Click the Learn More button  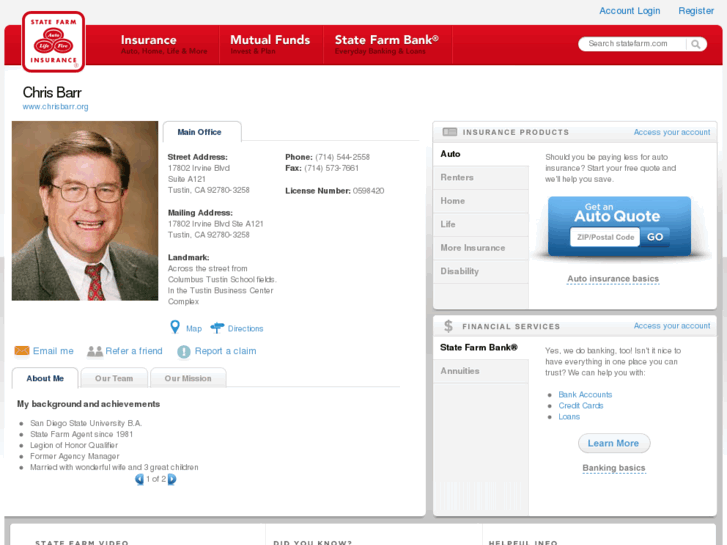tap(614, 443)
